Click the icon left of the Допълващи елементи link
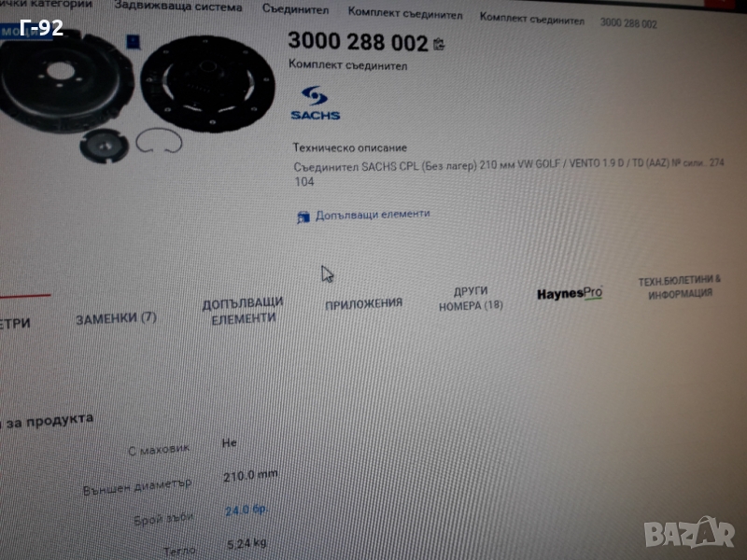The height and width of the screenshot is (560, 747). click(x=303, y=217)
